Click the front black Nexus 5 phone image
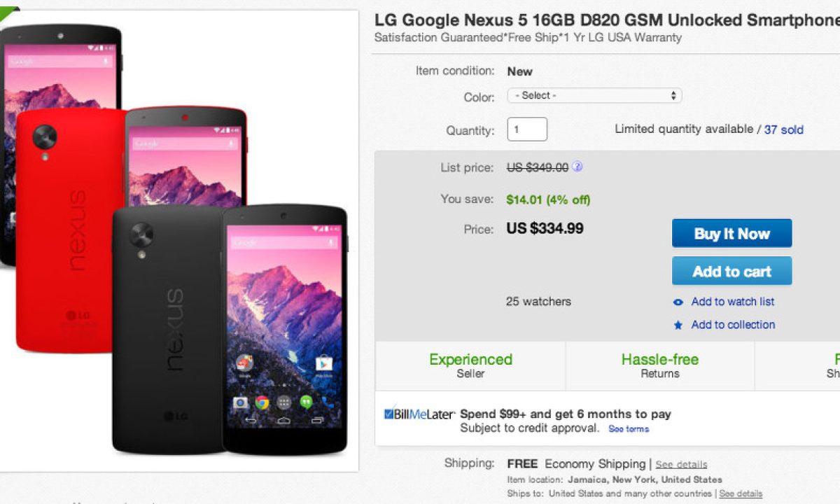The image size is (840, 504). [285, 329]
